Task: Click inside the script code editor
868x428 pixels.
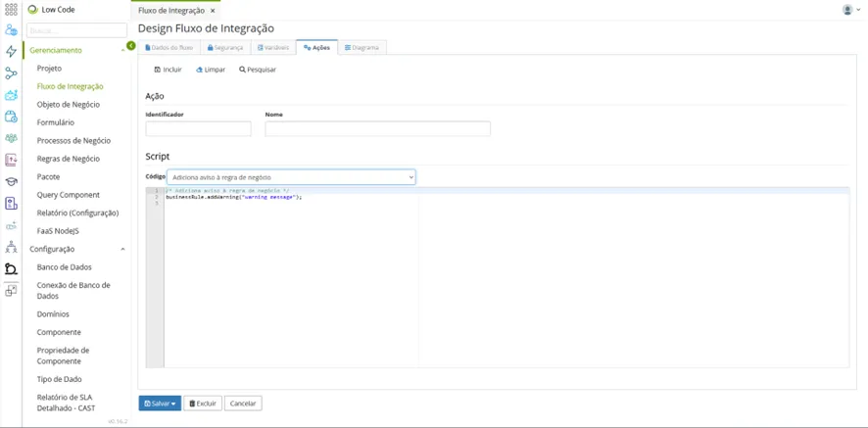Action: pyautogui.click(x=506, y=277)
